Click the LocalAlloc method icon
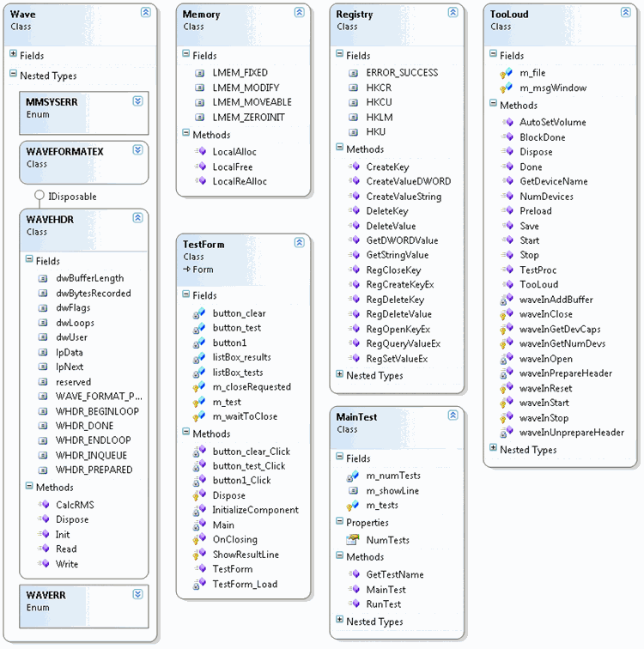Viewport: 644px width, 649px height. click(x=200, y=151)
